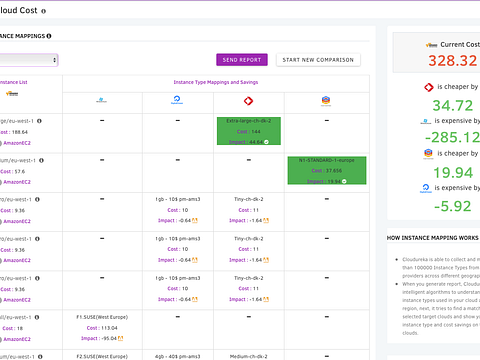This screenshot has height=360, width=480.
Task: Toggle the checkmark in N1-STANDARD-1-europe green cell
Action: (344, 181)
